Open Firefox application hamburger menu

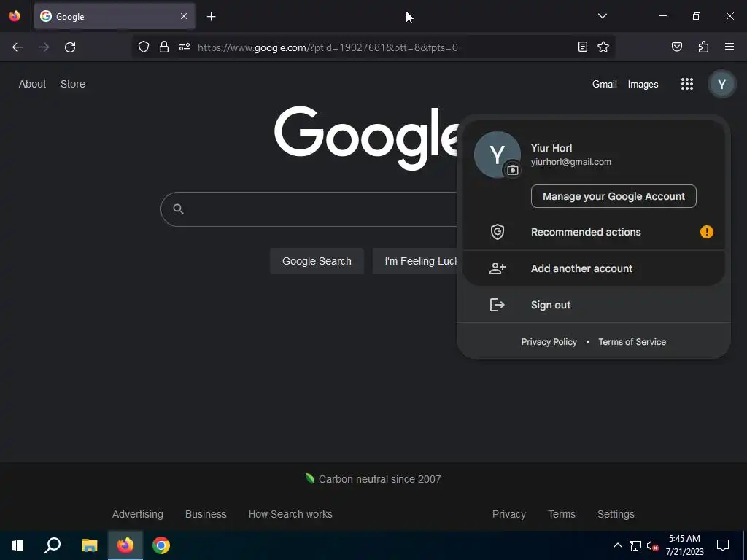click(729, 47)
